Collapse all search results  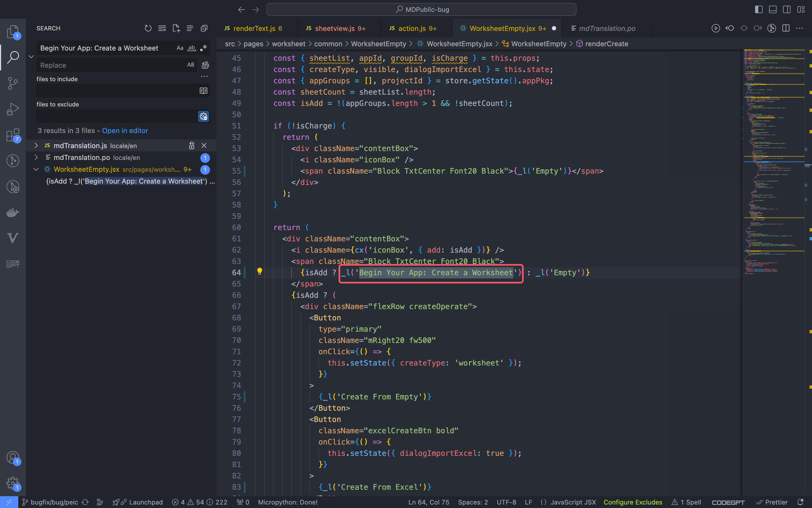[x=204, y=28]
